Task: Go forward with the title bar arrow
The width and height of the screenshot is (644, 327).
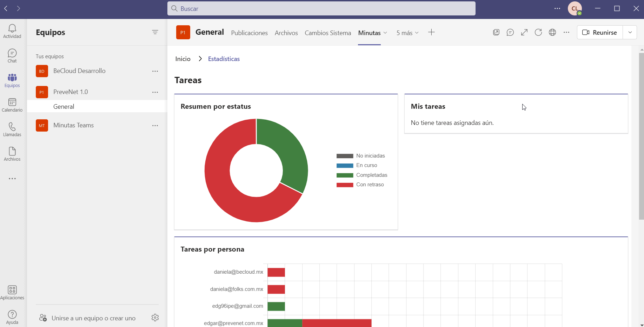Action: coord(19,8)
